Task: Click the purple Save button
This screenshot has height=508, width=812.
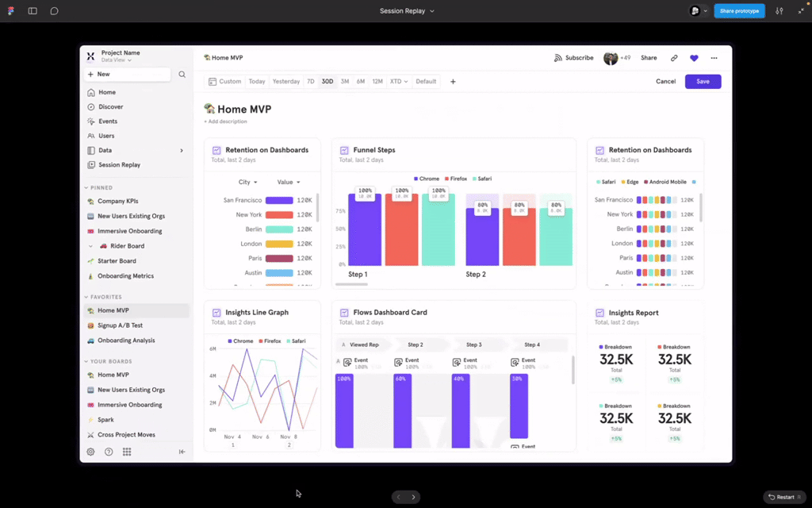Action: click(x=703, y=82)
